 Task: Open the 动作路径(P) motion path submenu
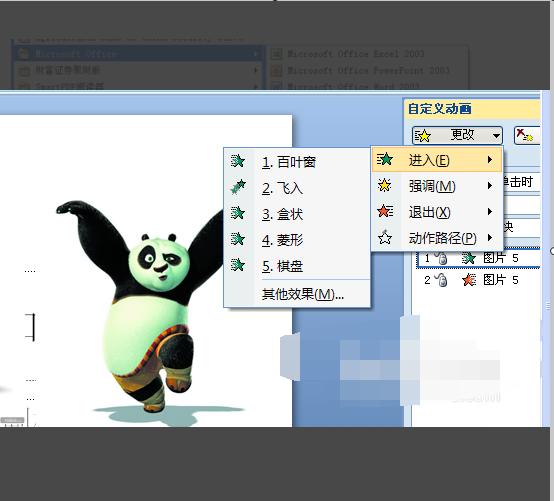point(437,238)
